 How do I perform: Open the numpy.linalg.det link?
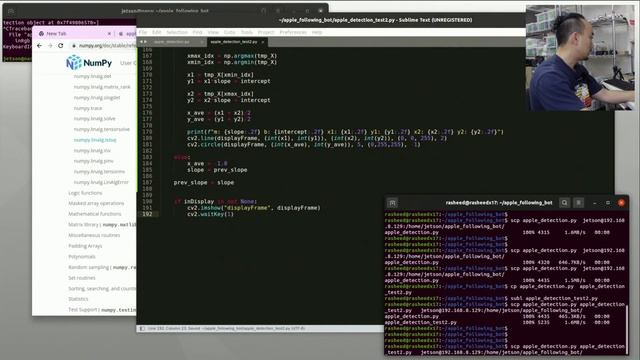(93, 76)
